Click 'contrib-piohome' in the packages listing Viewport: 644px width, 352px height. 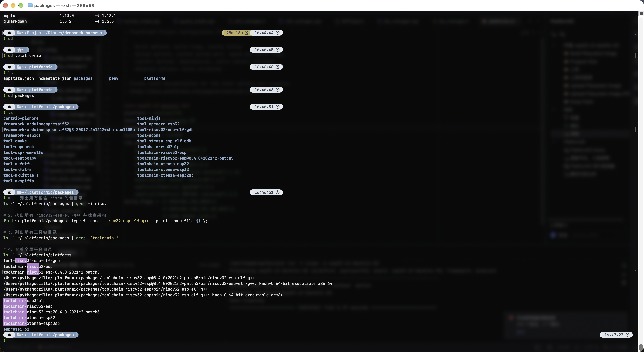click(21, 118)
